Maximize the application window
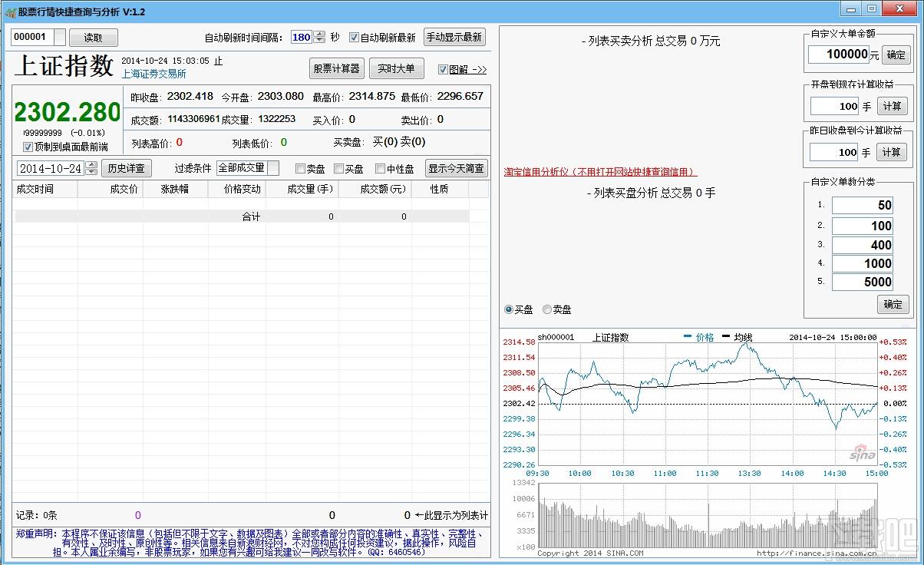This screenshot has width=924, height=565. [x=872, y=8]
